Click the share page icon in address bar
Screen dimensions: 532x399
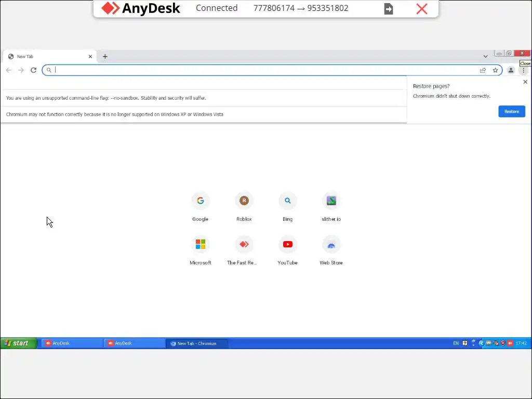483,70
